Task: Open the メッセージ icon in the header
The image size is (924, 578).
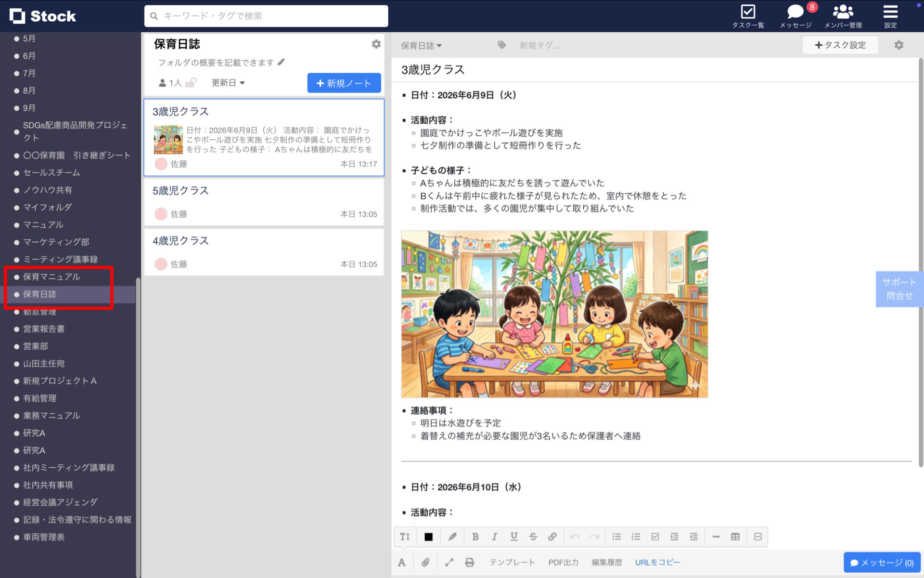Action: [796, 16]
